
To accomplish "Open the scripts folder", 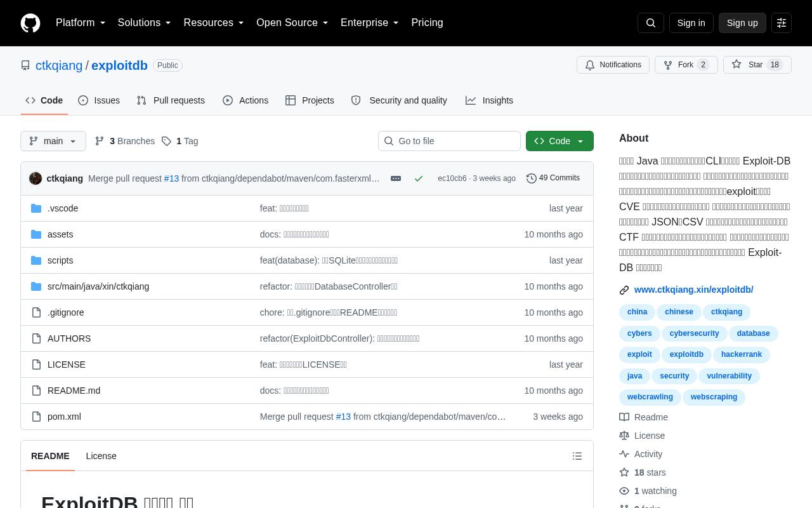I will (x=60, y=260).
